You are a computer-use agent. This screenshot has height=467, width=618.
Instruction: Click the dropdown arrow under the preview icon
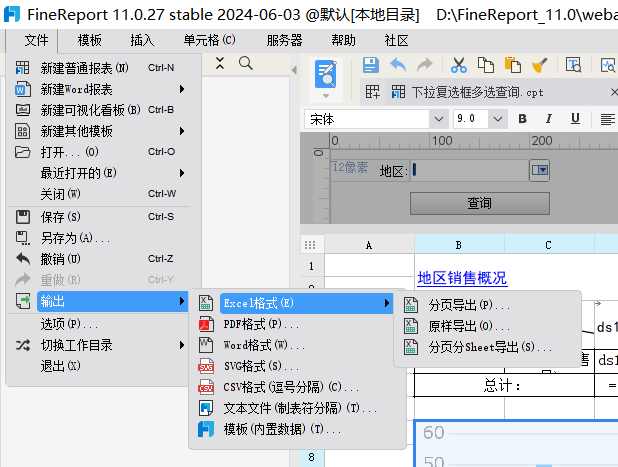pyautogui.click(x=326, y=96)
